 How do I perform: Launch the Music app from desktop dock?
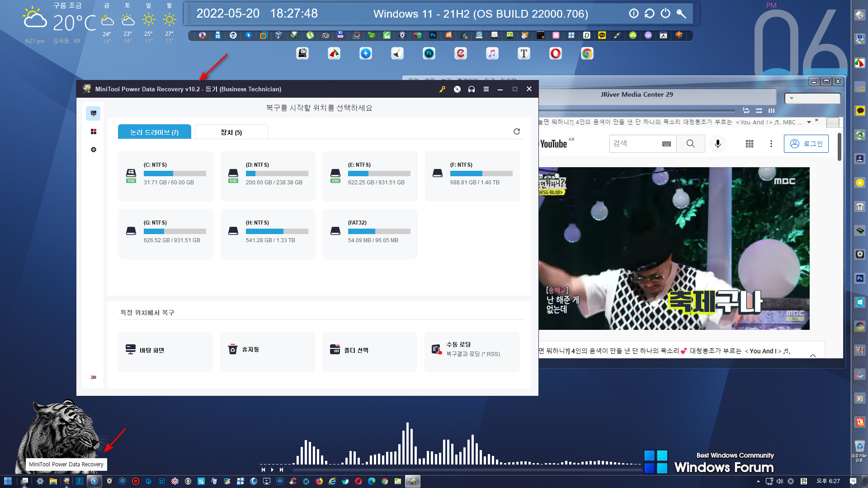tap(492, 54)
